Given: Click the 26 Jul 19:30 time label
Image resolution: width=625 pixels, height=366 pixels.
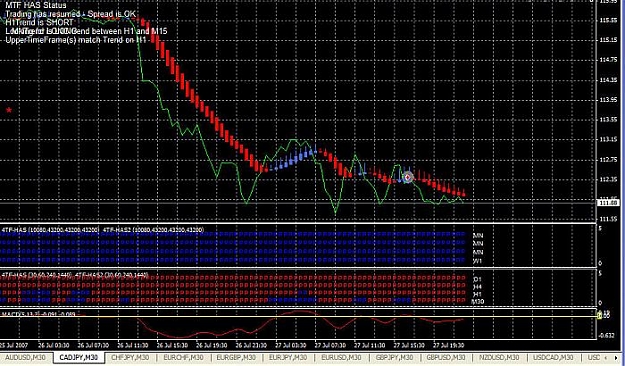Looking at the screenshot, I should (x=212, y=345).
